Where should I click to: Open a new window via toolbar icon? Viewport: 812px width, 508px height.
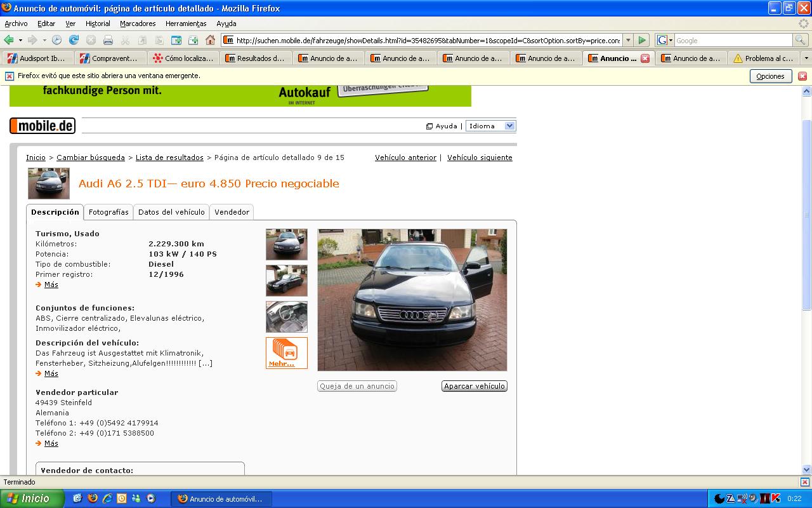[x=176, y=40]
